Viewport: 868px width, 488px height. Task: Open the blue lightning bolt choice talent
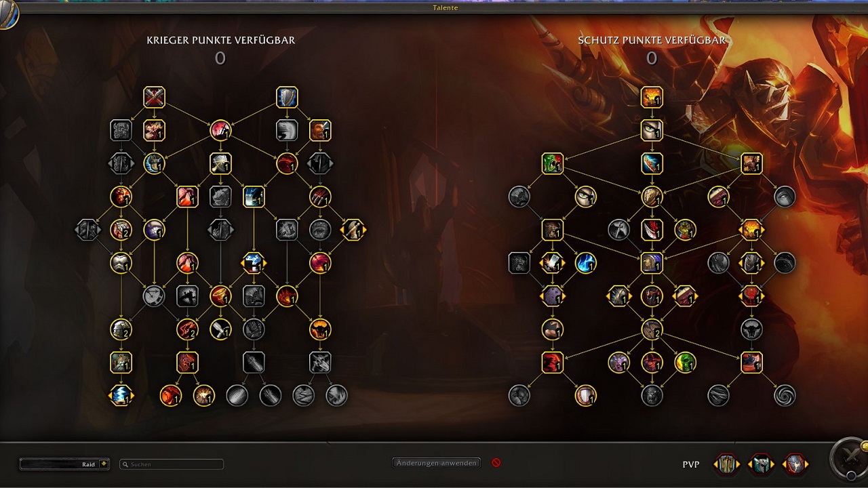coord(121,396)
